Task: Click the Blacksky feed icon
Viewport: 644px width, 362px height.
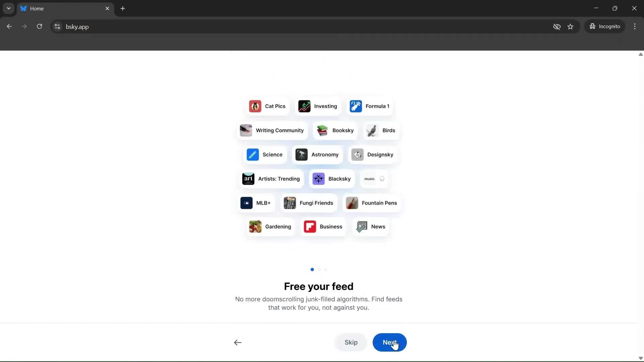Action: click(319, 179)
